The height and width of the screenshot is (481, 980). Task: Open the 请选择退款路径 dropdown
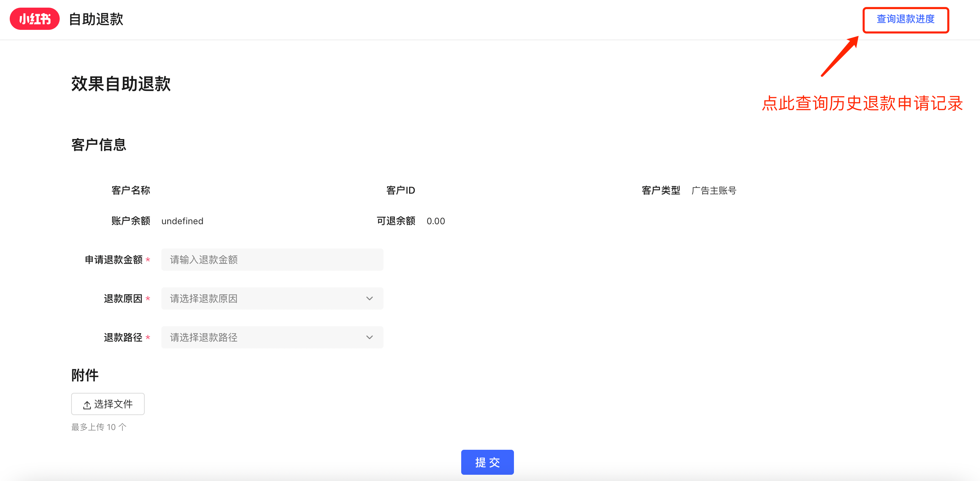272,337
